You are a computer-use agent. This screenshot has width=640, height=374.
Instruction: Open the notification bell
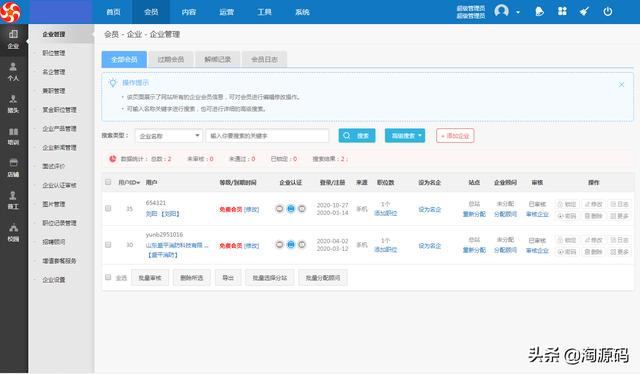click(x=539, y=11)
